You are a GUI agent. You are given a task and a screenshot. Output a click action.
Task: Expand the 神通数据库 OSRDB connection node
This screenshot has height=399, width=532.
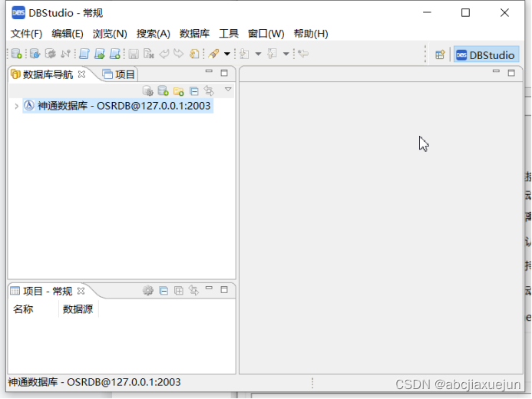[16, 106]
